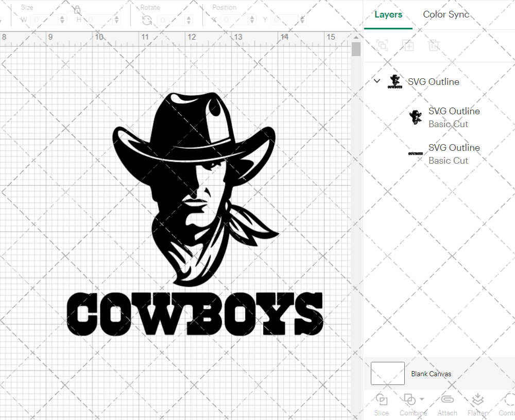The width and height of the screenshot is (515, 420).
Task: Click the size lock aspect ratio icon
Action: [77, 10]
